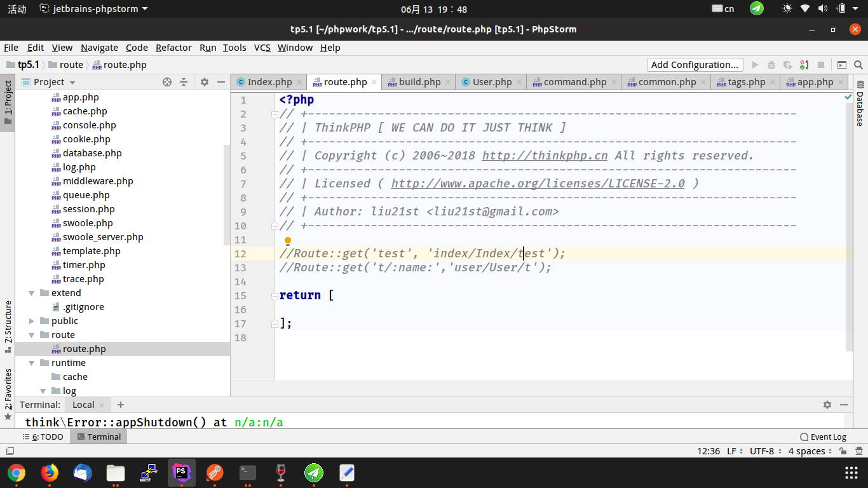Click the intention light bulb icon
The width and height of the screenshot is (868, 488).
tap(287, 241)
